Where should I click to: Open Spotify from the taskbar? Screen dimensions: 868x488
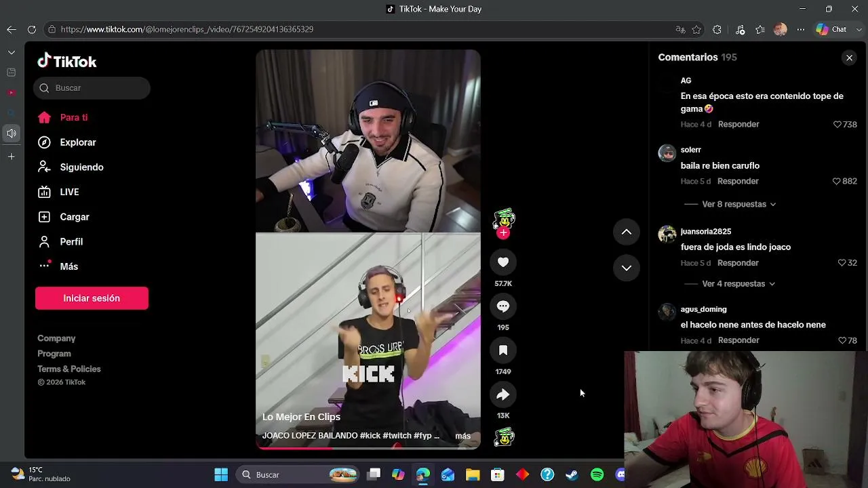pyautogui.click(x=597, y=474)
